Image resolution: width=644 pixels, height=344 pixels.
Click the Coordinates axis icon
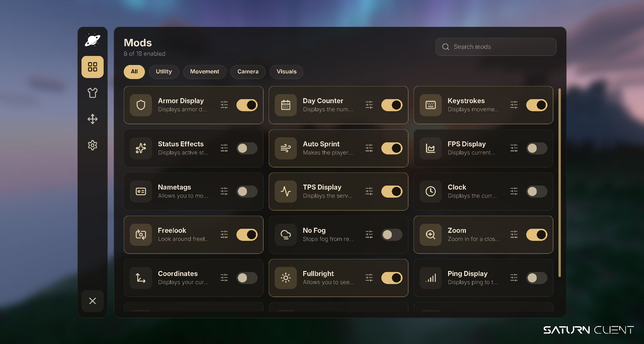click(141, 278)
